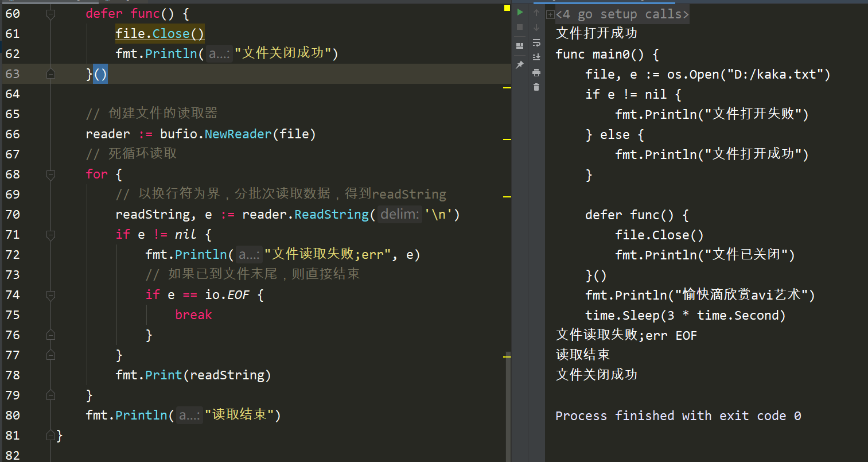
Task: Click the underlined file.Close() call
Action: 159,33
